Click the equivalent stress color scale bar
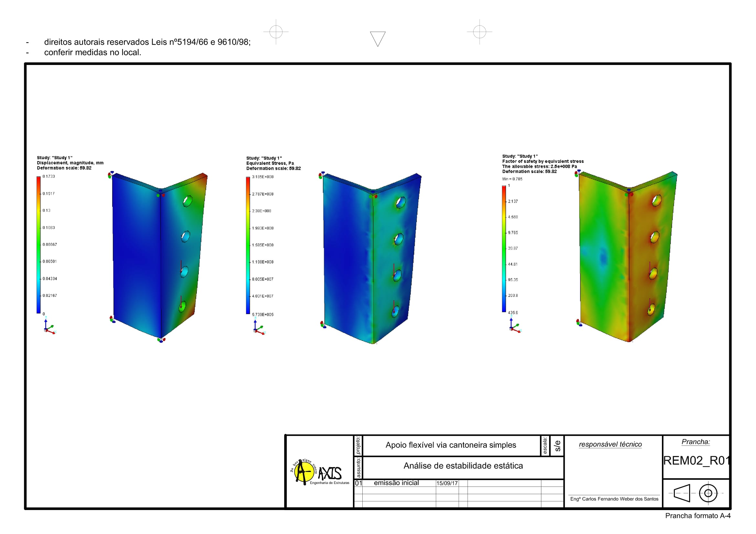 (x=248, y=245)
